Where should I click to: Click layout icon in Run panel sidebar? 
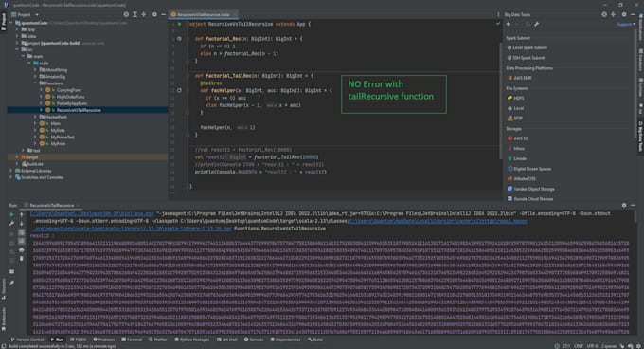[x=11, y=272]
